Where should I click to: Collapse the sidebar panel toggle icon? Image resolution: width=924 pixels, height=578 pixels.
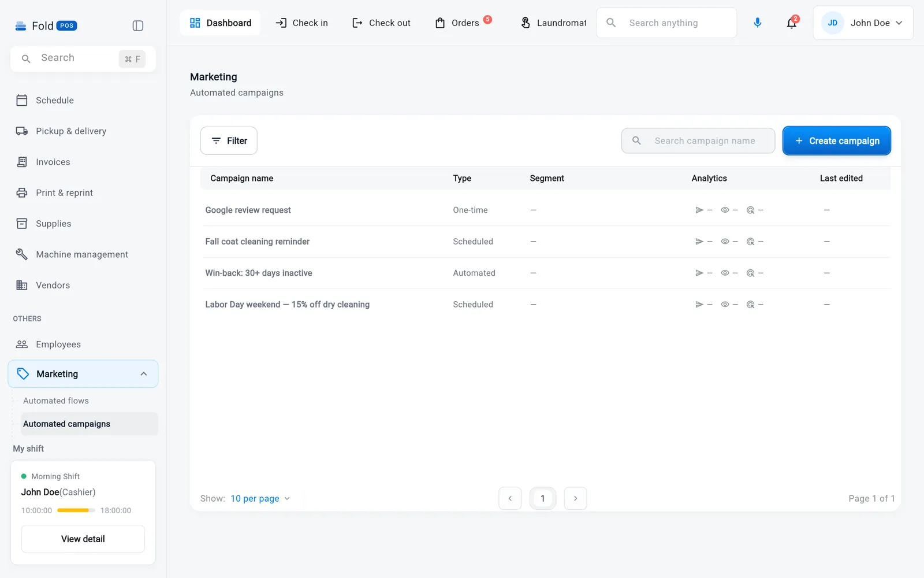[x=138, y=25]
